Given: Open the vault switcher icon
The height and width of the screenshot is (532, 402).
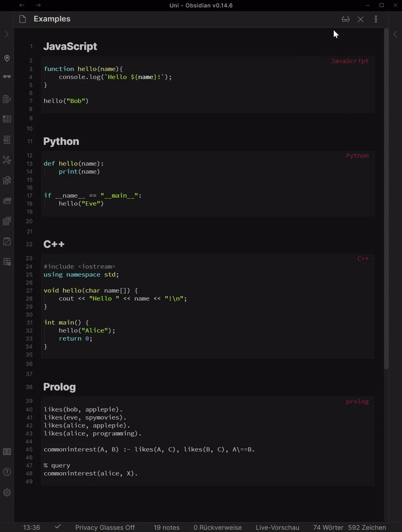Looking at the screenshot, I should [7, 452].
